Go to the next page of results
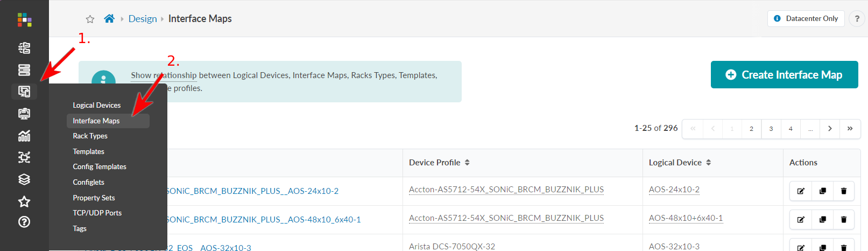 [x=830, y=129]
